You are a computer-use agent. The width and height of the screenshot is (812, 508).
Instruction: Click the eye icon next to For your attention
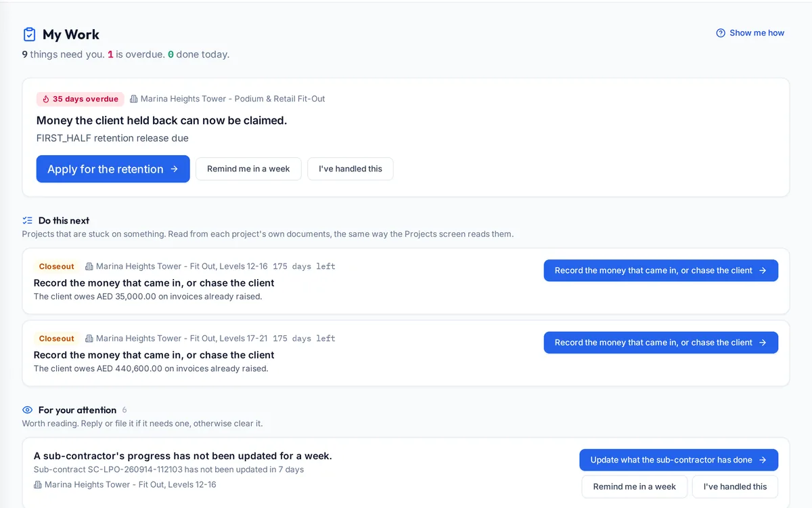pos(28,410)
